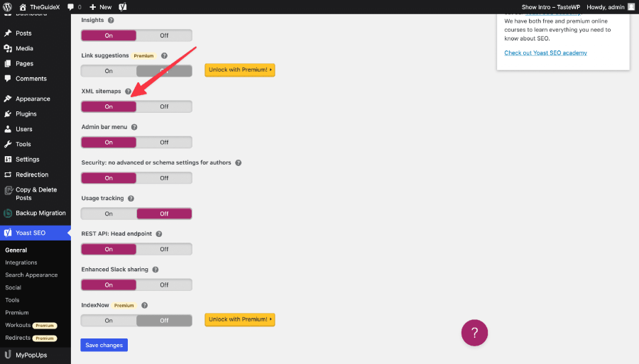
Task: Follow Check out Yoast SEO academy link
Action: click(545, 53)
